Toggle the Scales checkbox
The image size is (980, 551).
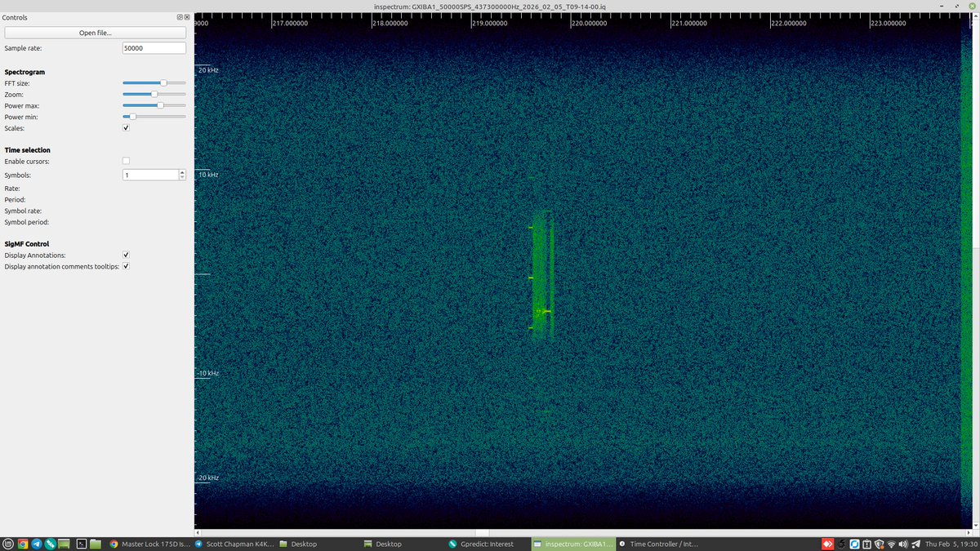tap(126, 128)
